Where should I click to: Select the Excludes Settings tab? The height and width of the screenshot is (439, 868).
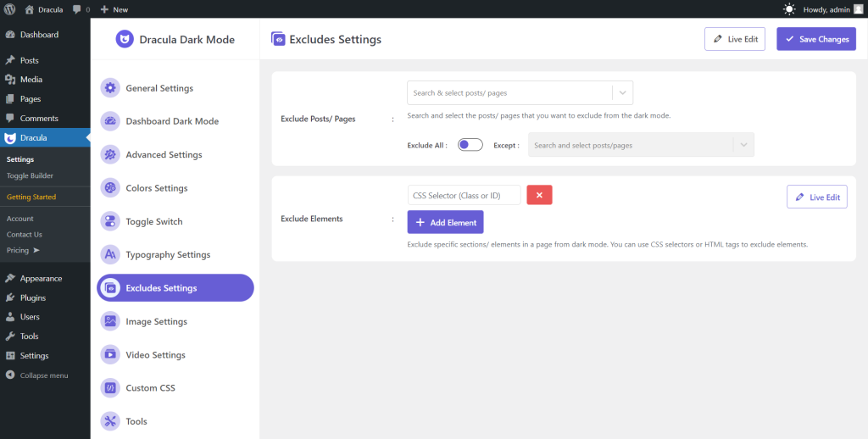tap(175, 288)
